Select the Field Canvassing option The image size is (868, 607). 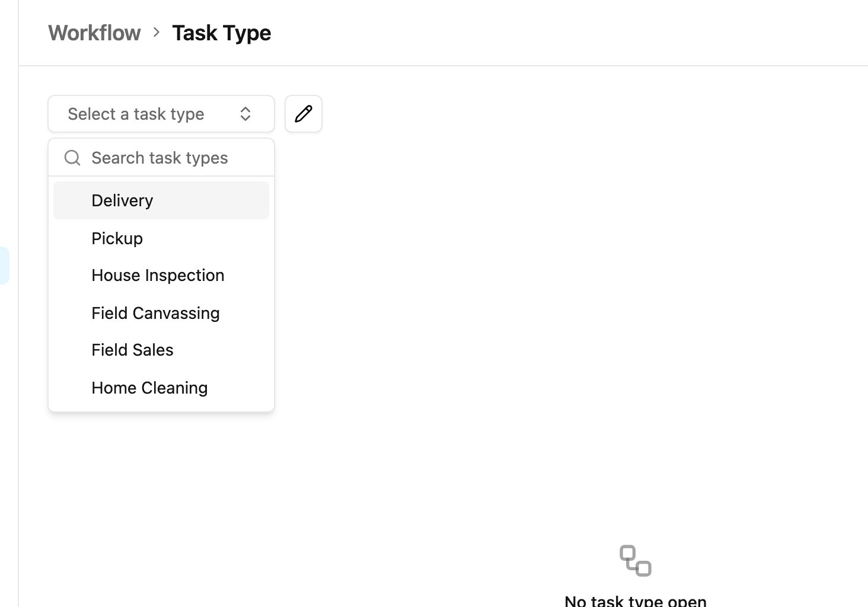point(161,313)
